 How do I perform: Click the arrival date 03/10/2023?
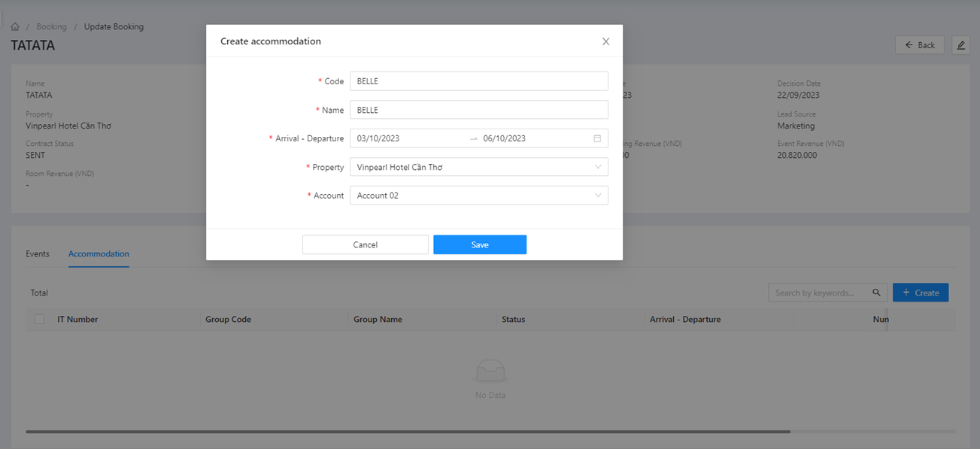(x=378, y=138)
